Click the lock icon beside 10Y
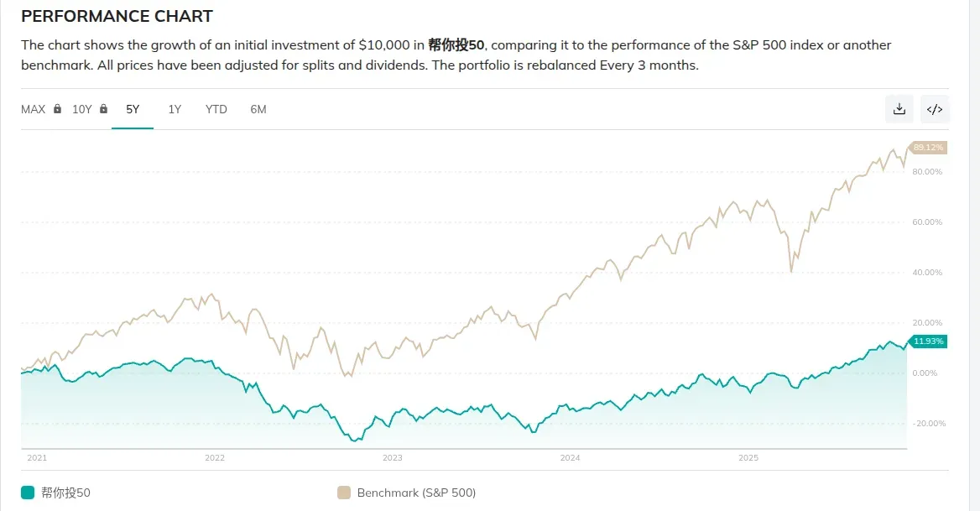Screen dimensions: 980x511 (103, 109)
